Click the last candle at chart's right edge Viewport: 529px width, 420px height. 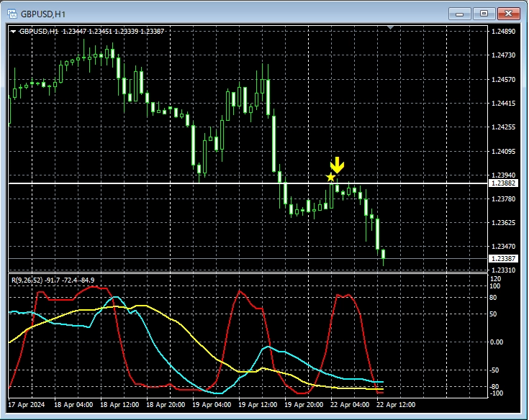[x=384, y=255]
